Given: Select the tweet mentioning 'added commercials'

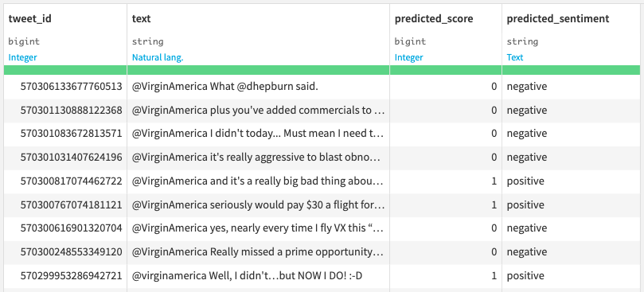Looking at the screenshot, I should point(259,110).
